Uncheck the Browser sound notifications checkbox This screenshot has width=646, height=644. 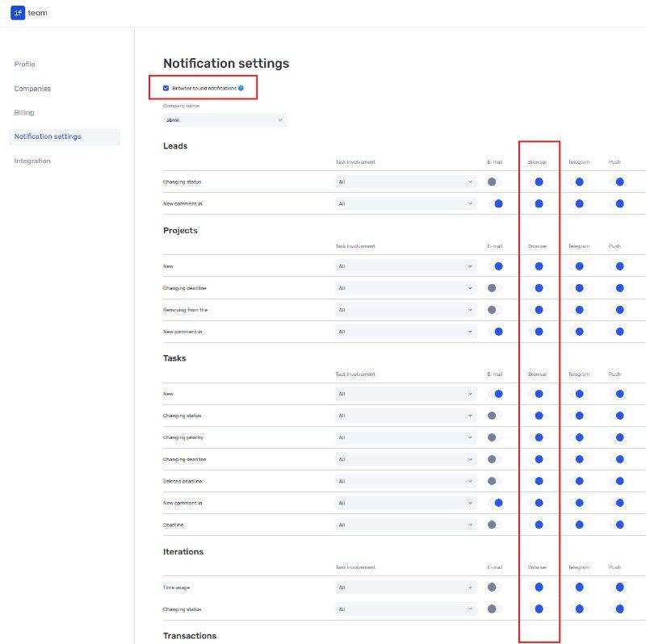pos(166,88)
